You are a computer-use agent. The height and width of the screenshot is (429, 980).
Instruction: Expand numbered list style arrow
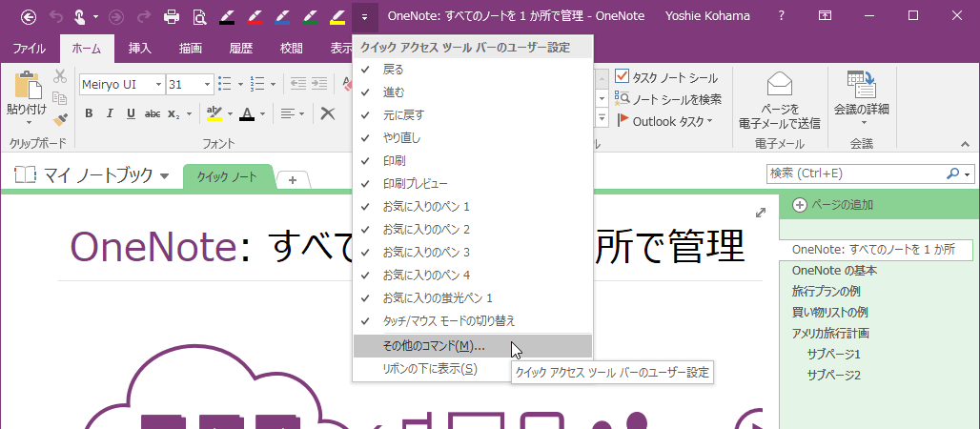[274, 84]
